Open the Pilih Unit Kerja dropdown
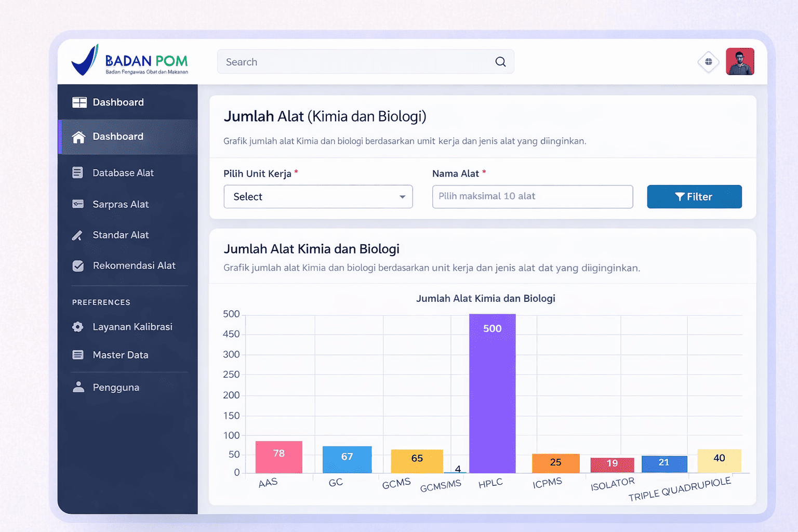 tap(317, 197)
